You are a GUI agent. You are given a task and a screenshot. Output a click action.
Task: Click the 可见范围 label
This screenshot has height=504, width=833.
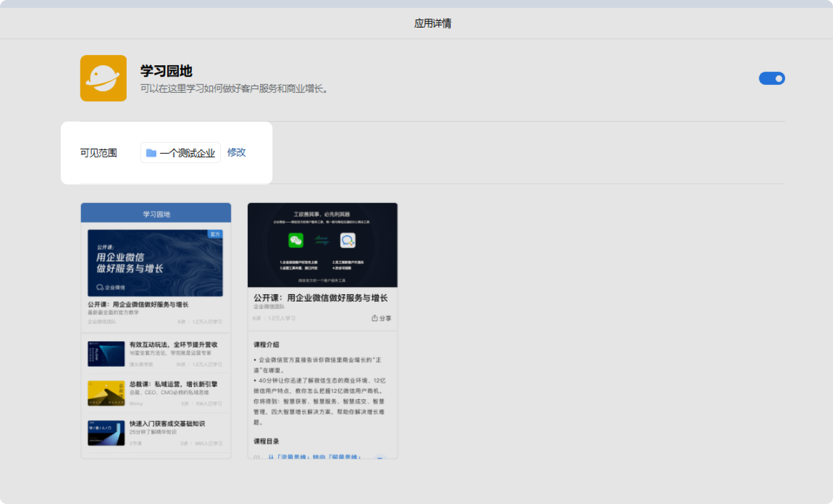tap(98, 153)
